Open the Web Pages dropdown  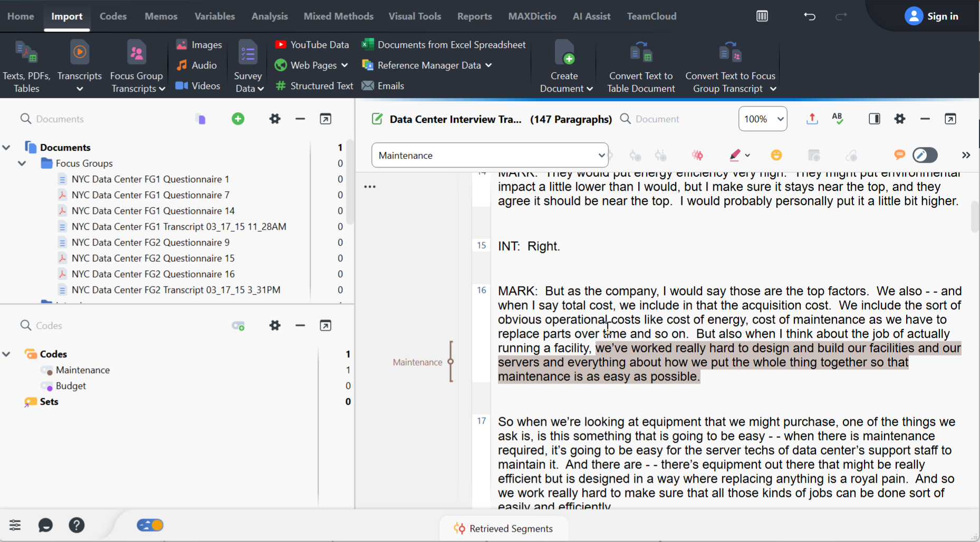point(311,65)
